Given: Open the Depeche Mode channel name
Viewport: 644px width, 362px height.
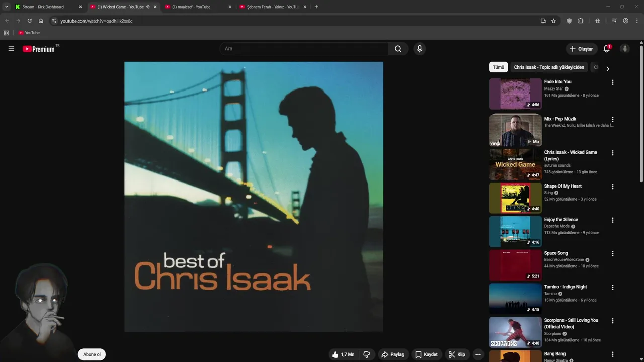Looking at the screenshot, I should point(556,226).
